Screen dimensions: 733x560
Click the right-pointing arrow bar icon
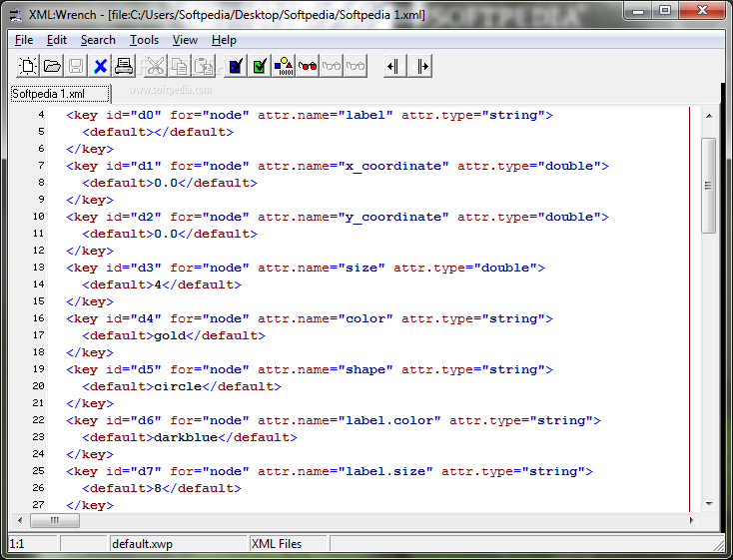click(419, 66)
